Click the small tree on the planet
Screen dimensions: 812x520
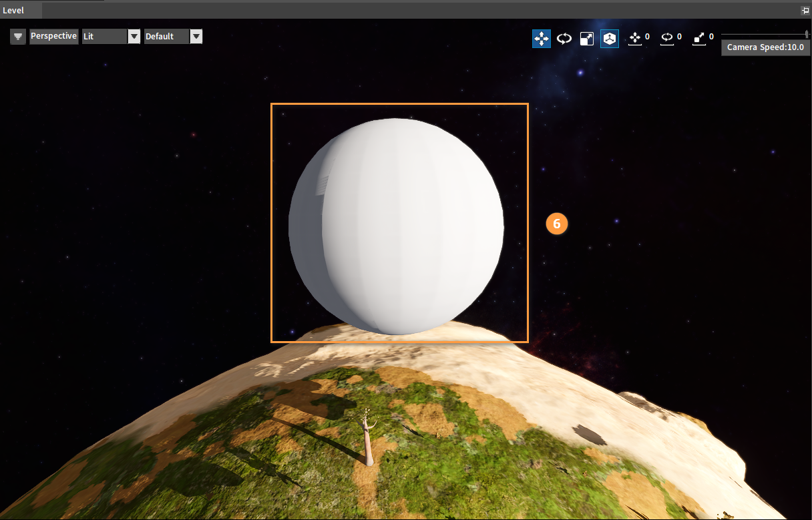[x=367, y=437]
